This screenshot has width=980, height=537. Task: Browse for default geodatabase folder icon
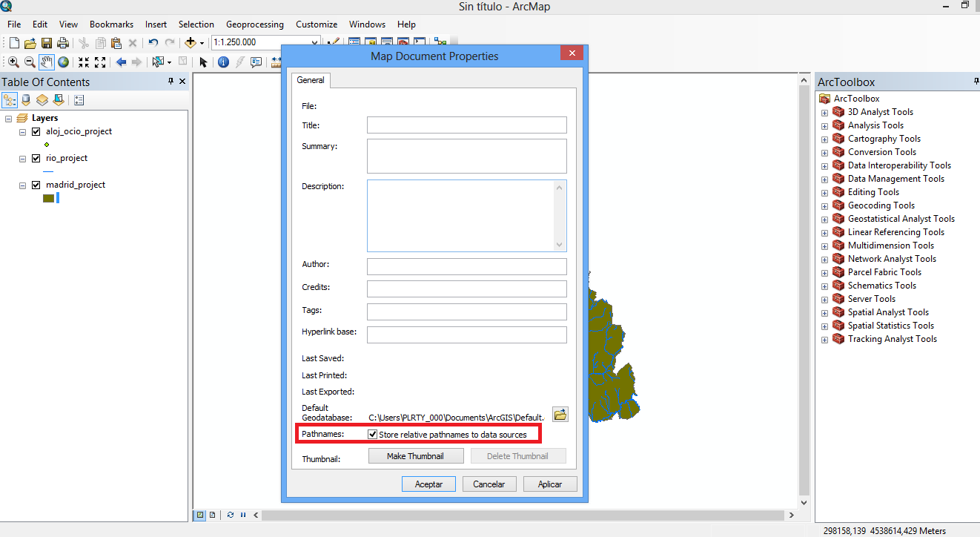[560, 414]
